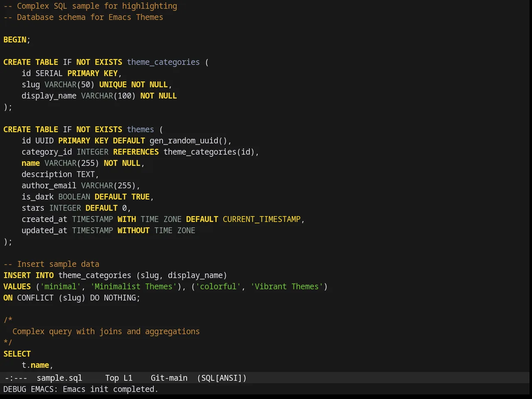532x399 pixels.
Task: Click the 'minimal' string literal
Action: tap(60, 286)
